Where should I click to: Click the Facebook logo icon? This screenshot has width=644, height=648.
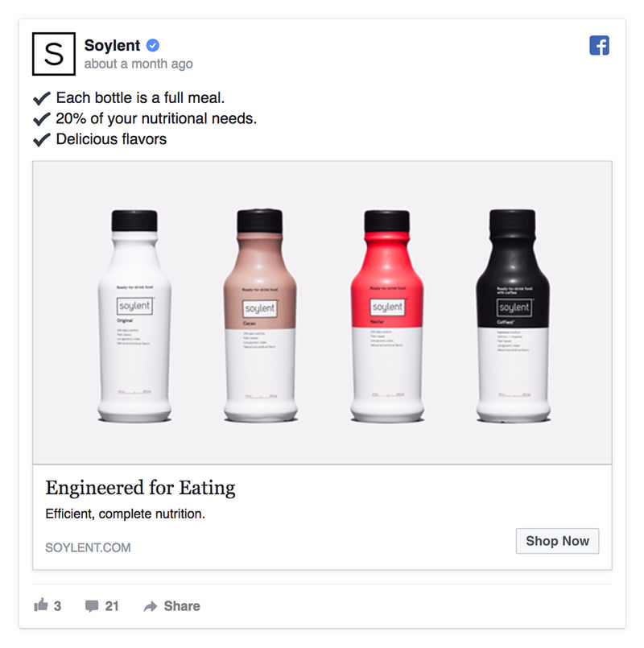599,45
